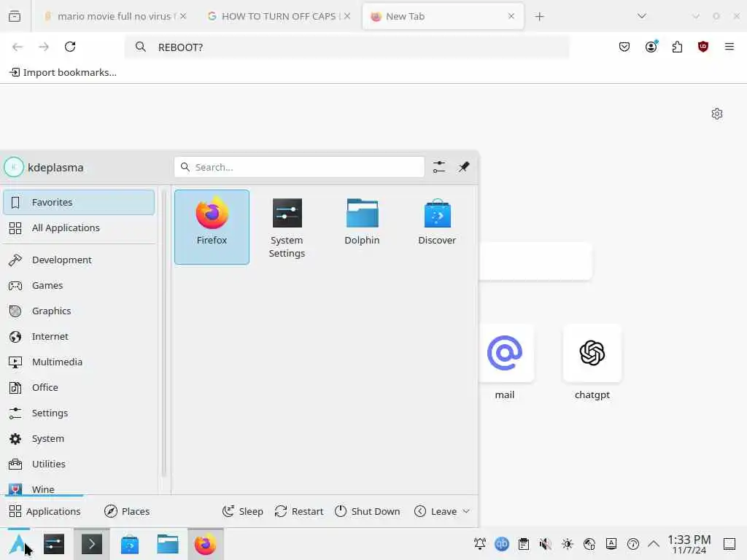Open Dolphin from the taskbar
The height and width of the screenshot is (560, 747).
click(168, 544)
